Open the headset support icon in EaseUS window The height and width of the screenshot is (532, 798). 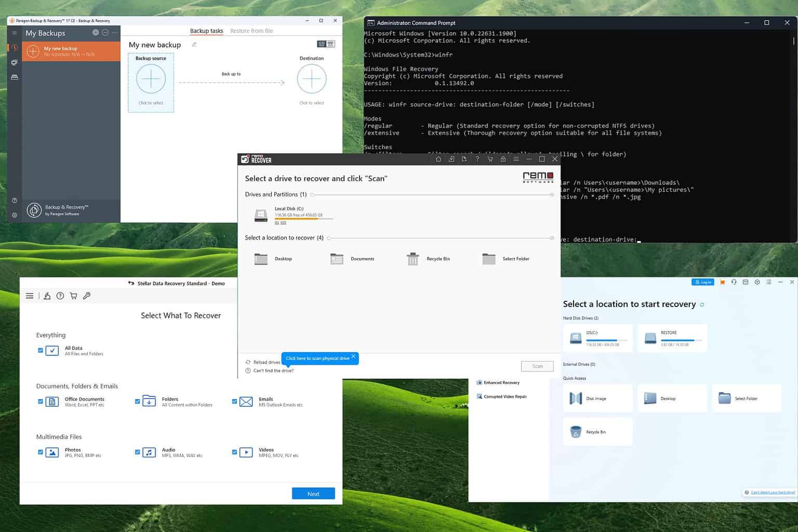734,282
